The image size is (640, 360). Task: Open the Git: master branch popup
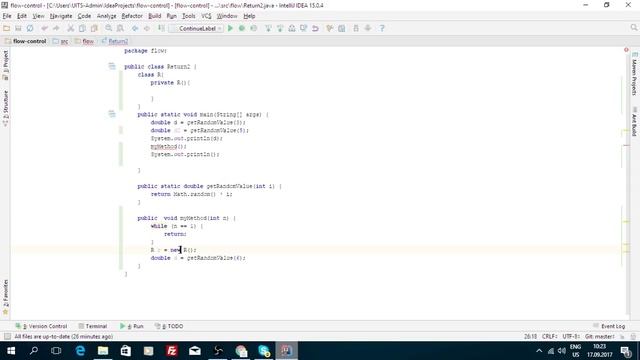click(x=600, y=336)
